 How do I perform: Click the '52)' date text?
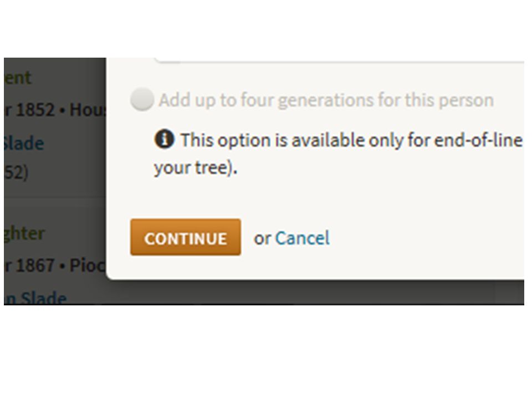pyautogui.click(x=16, y=173)
